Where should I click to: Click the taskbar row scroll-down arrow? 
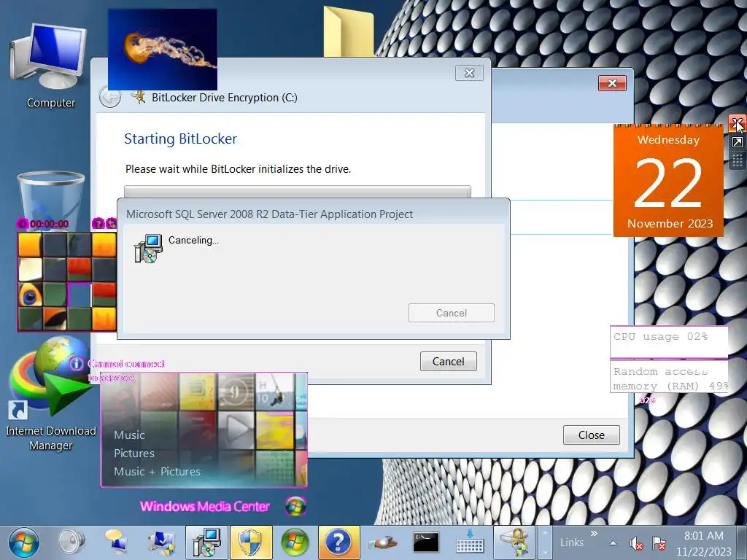click(545, 551)
